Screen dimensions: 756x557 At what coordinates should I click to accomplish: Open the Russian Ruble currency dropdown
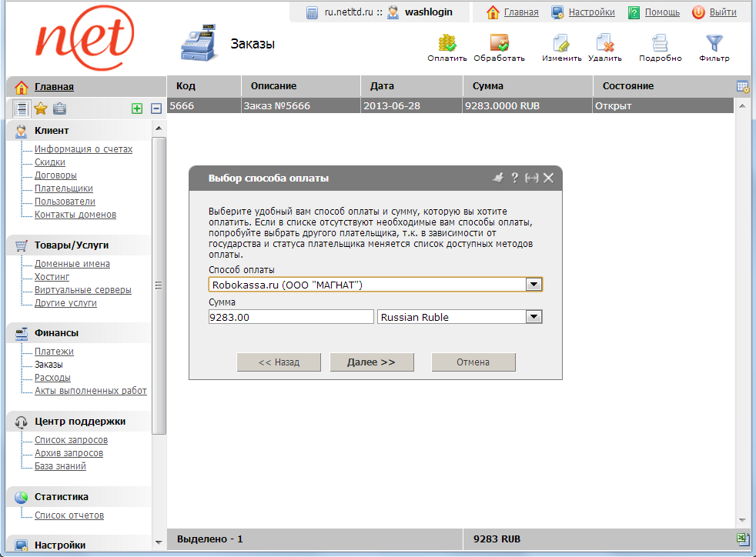click(534, 317)
